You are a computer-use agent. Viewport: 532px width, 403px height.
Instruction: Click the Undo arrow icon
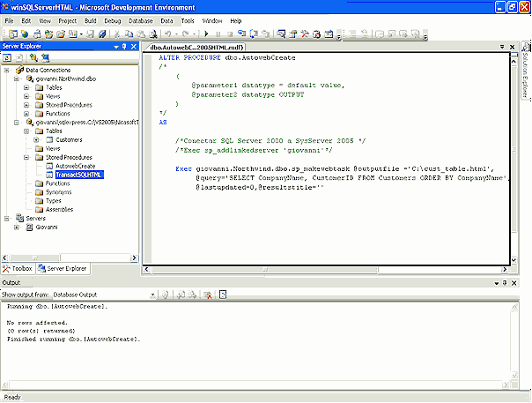coord(168,34)
